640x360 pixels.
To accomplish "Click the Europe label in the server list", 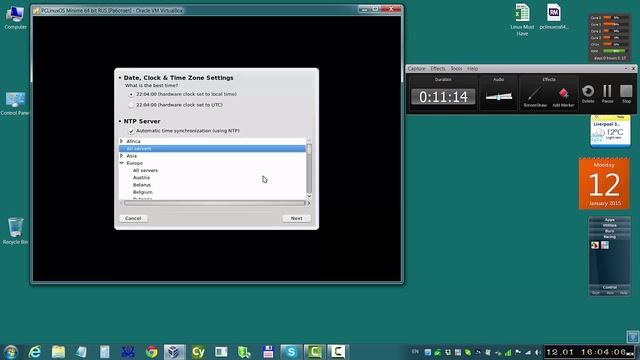I will click(135, 163).
